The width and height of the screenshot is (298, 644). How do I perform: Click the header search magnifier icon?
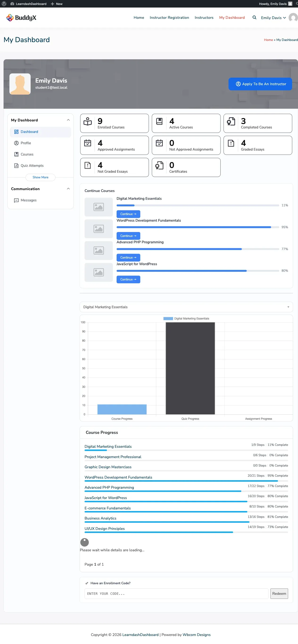(x=254, y=17)
